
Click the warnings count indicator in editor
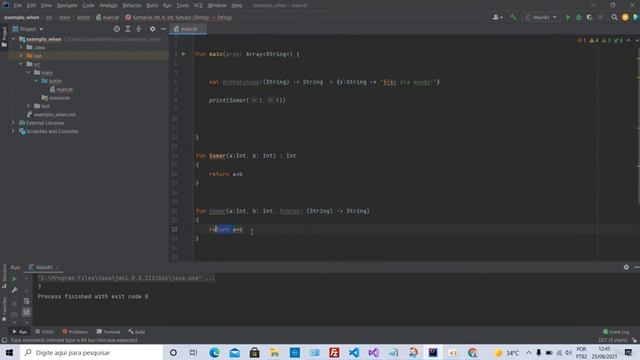pyautogui.click(x=594, y=40)
